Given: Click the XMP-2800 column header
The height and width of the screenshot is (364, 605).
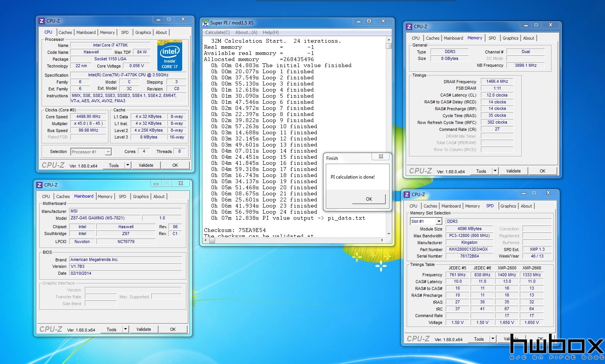Looking at the screenshot, I should point(507,268).
